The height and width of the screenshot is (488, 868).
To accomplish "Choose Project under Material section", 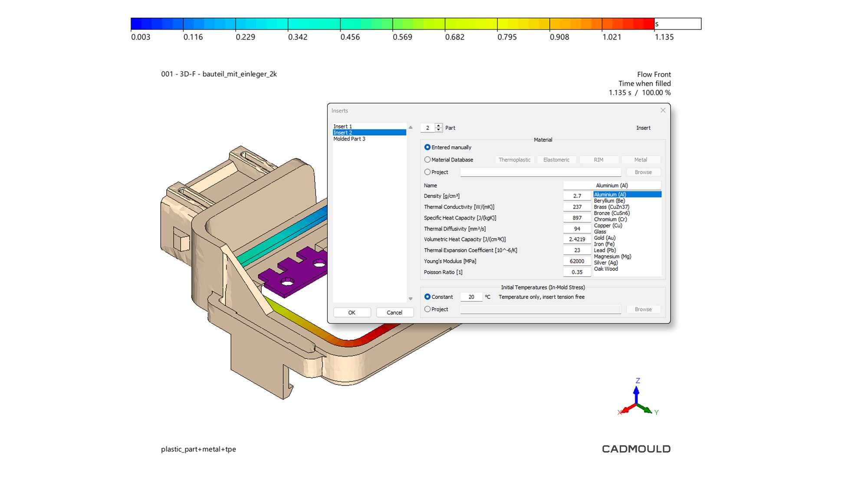I will point(427,172).
